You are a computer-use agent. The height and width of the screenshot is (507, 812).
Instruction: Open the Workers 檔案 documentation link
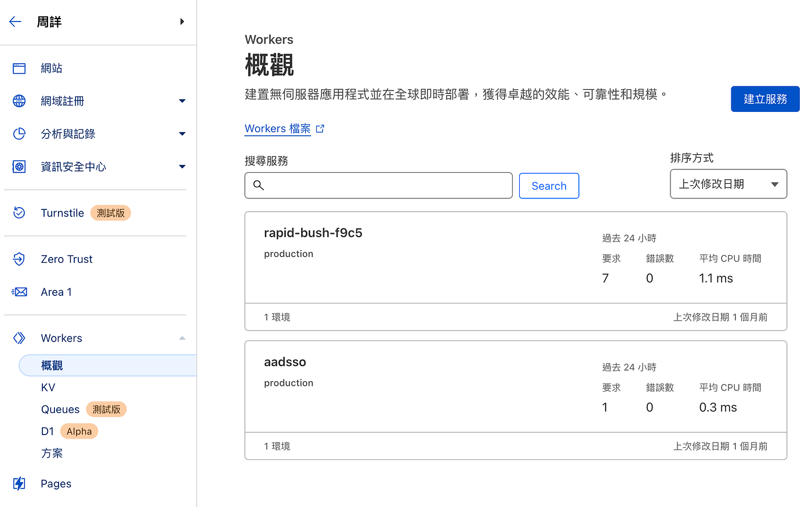point(278,129)
